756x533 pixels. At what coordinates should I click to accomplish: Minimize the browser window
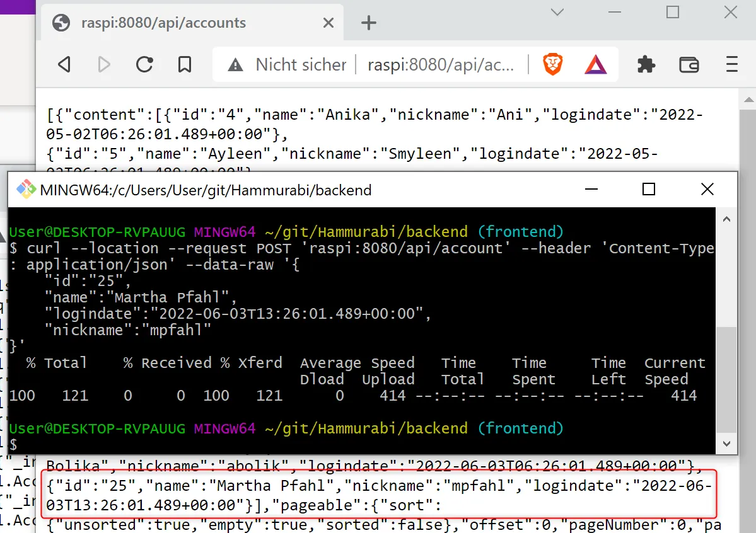point(615,12)
